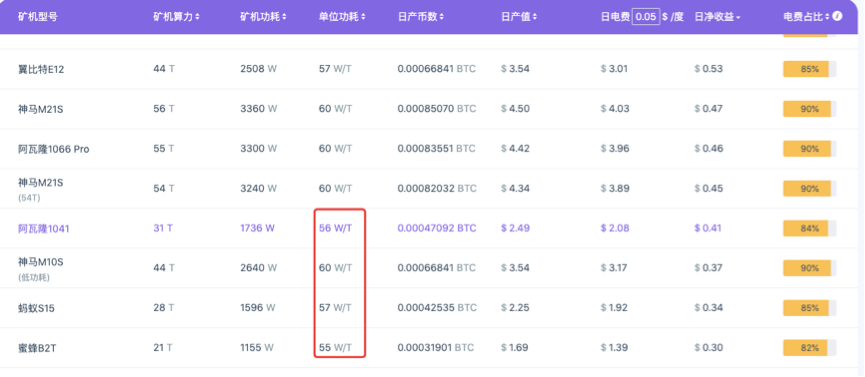Select the $ 3.89 electricity cost
This screenshot has width=865, height=377.
[615, 189]
